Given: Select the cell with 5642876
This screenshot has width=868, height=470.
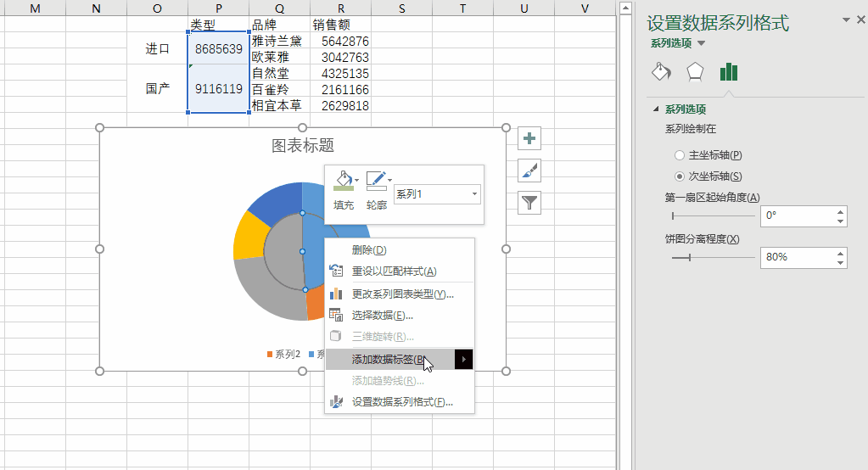Looking at the screenshot, I should [x=341, y=41].
